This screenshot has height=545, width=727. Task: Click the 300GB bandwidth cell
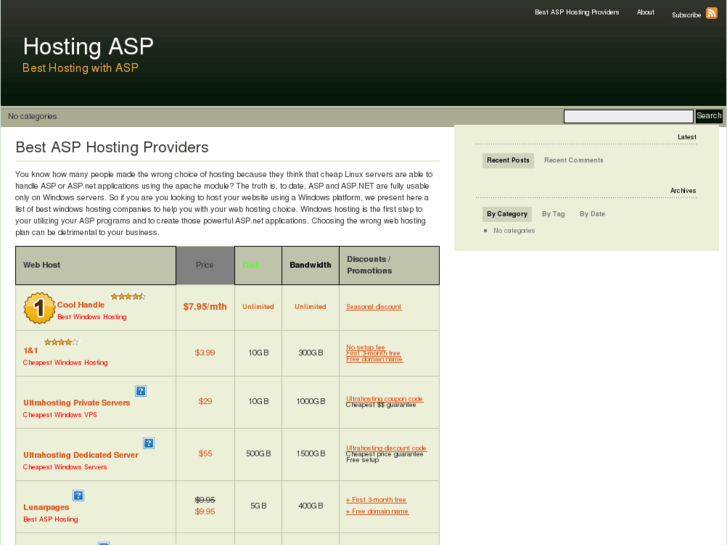click(x=311, y=353)
